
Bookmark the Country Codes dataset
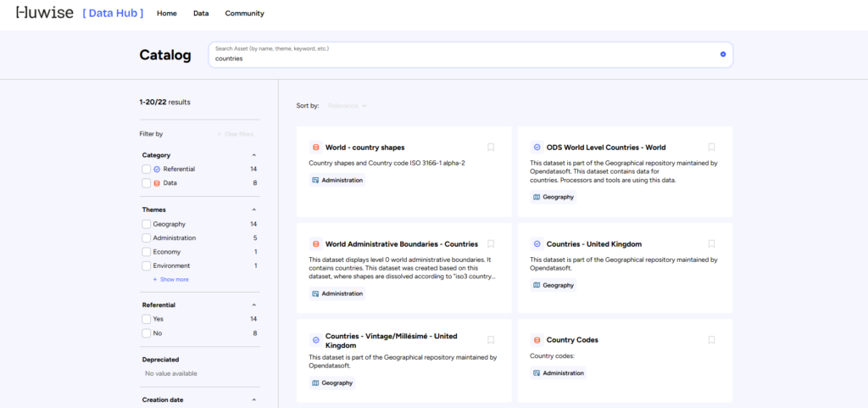(712, 340)
